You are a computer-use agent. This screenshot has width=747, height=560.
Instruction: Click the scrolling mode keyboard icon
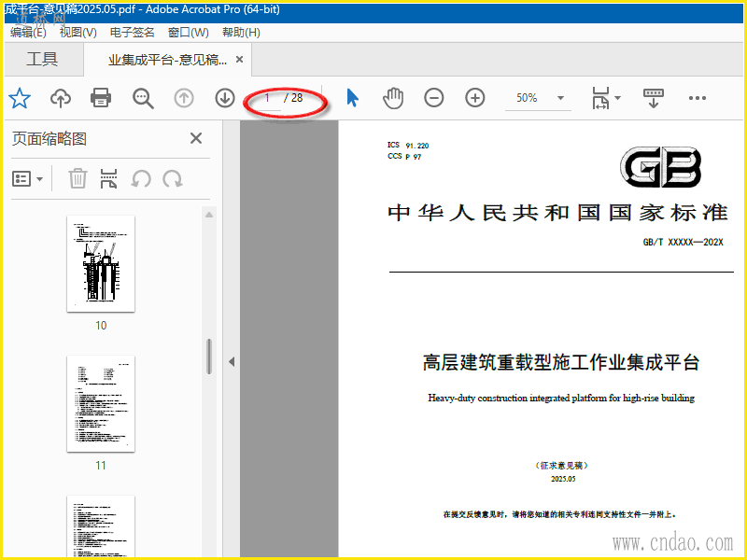[x=653, y=98]
